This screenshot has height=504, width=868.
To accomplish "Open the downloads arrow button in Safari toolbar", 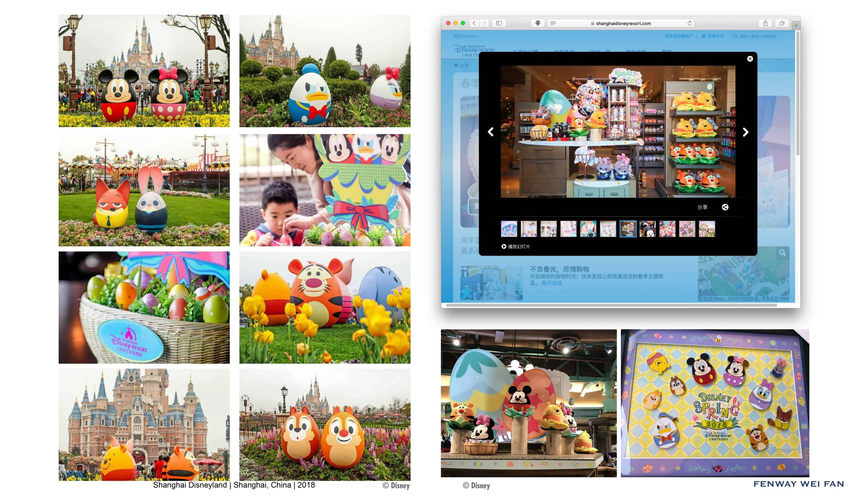I will (537, 23).
